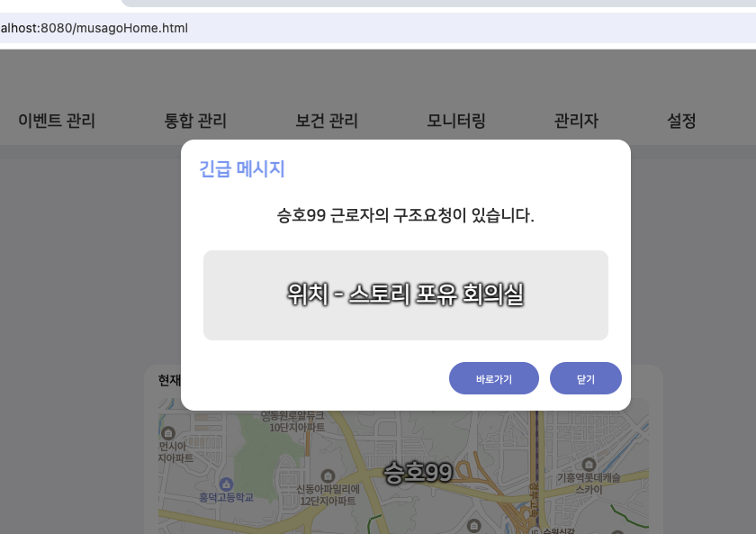Open the 설정 menu
The height and width of the screenshot is (534, 756).
[x=681, y=121]
